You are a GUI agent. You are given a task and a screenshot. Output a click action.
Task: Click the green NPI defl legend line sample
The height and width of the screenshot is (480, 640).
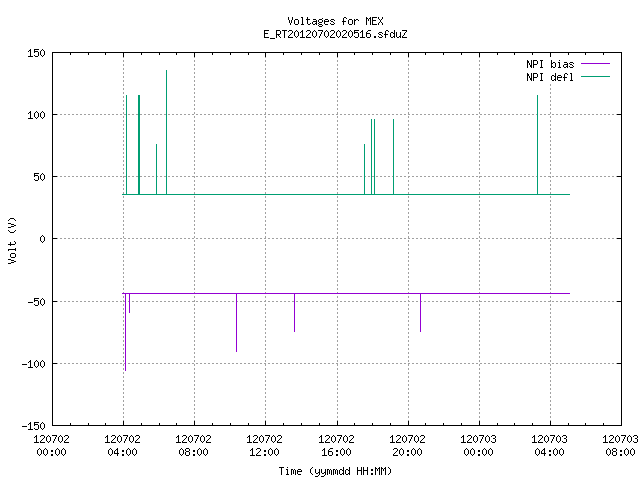point(595,77)
